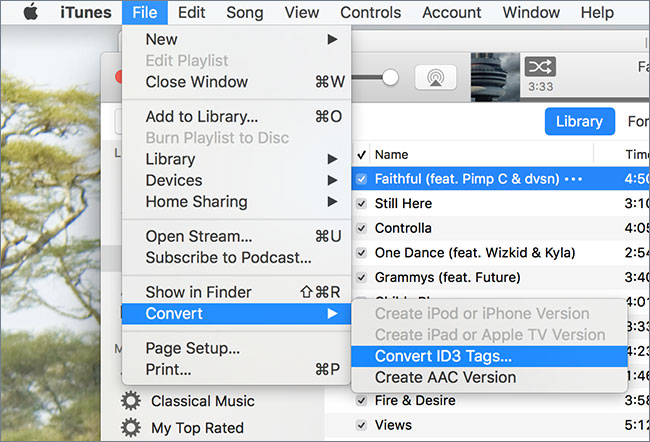Open the Controls menu
The width and height of the screenshot is (650, 442).
point(371,12)
